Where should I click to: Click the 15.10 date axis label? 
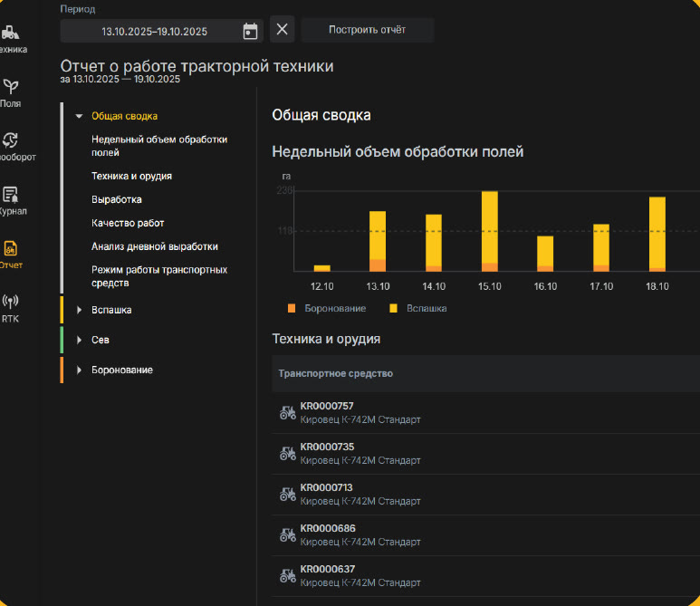tap(490, 286)
